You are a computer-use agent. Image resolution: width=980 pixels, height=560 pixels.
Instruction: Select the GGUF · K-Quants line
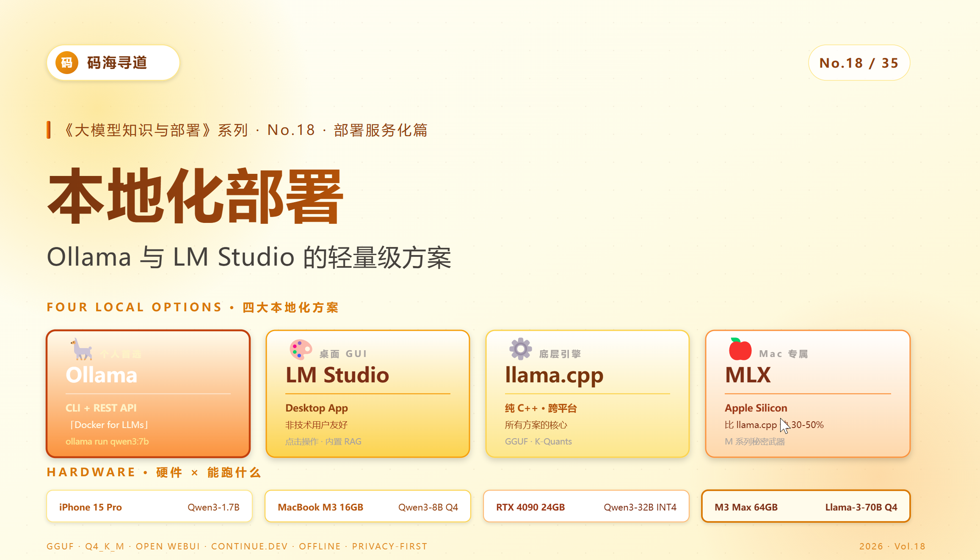538,442
